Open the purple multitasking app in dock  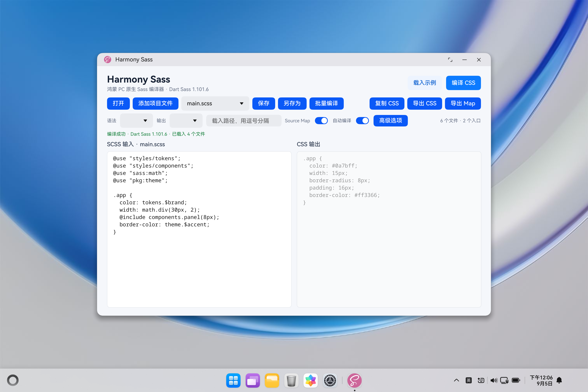tap(253, 381)
